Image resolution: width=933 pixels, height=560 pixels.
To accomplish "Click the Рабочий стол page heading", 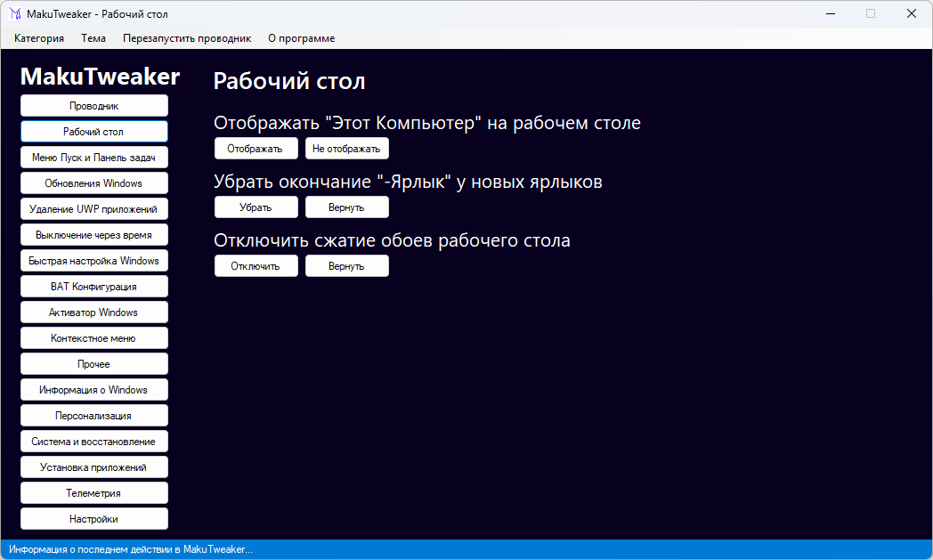I will (x=289, y=82).
